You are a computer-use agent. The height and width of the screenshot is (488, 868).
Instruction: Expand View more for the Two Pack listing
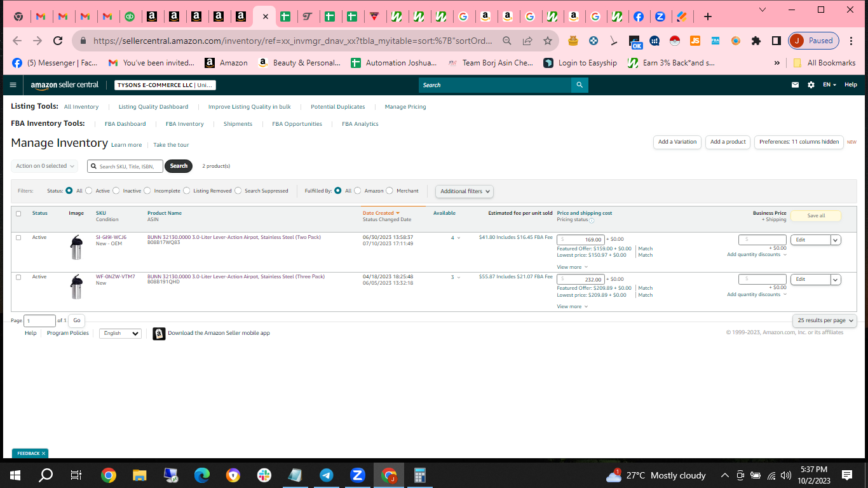click(x=573, y=268)
